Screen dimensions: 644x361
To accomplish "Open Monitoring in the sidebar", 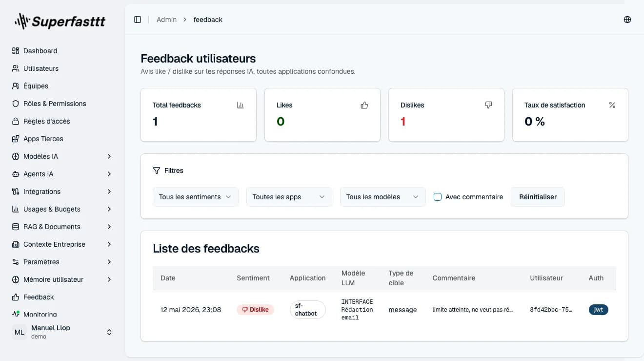I will [62, 314].
